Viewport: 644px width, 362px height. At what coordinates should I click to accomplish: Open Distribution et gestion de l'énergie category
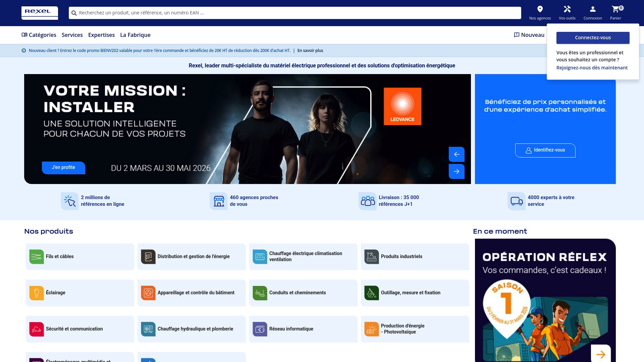[192, 257]
